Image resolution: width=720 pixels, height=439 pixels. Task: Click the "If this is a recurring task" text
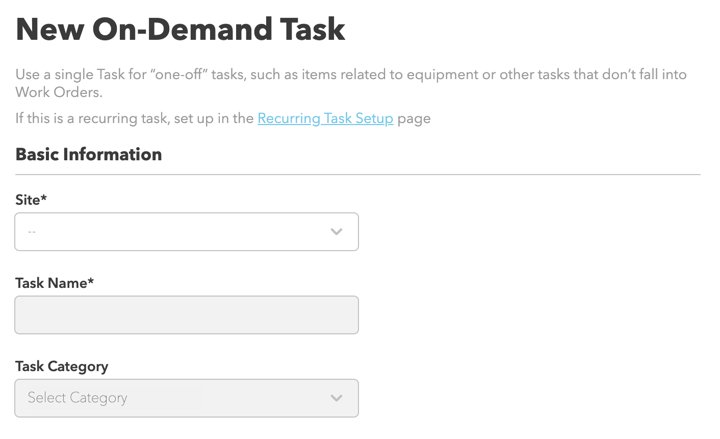pyautogui.click(x=135, y=118)
